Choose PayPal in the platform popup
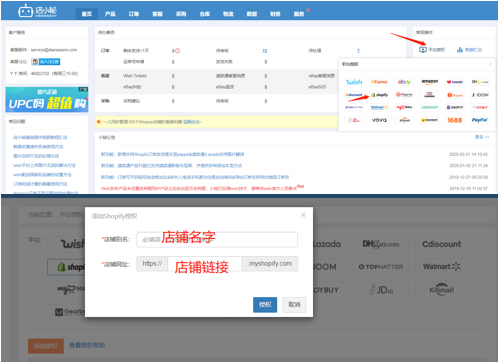The width and height of the screenshot is (499, 362). pos(480,120)
